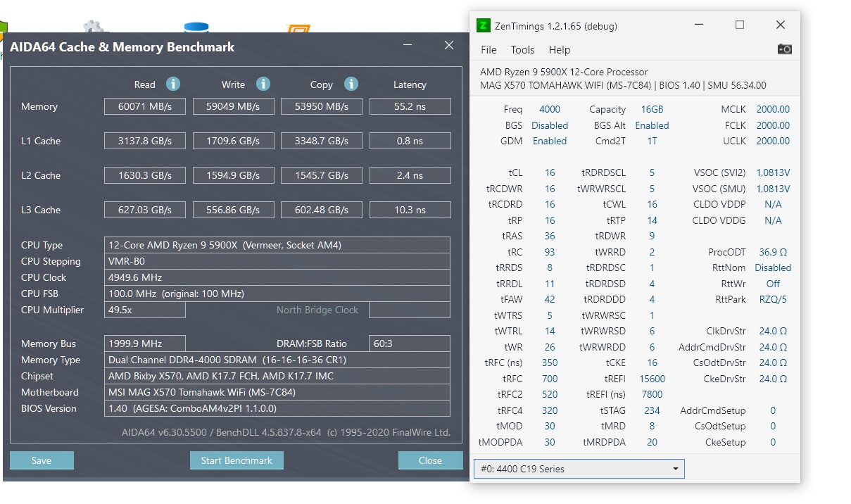Click tFAW value 42
Screen dimensions: 851x504
point(550,299)
